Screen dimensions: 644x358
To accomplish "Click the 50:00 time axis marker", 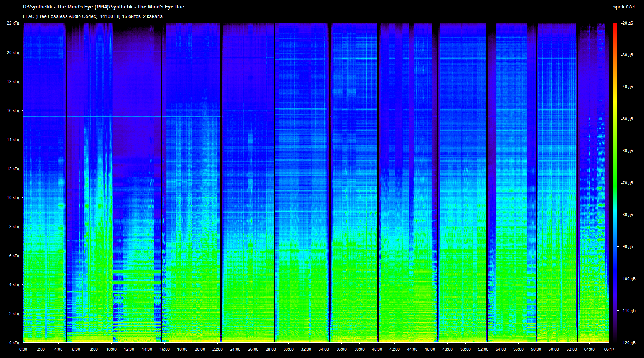I will tap(465, 349).
